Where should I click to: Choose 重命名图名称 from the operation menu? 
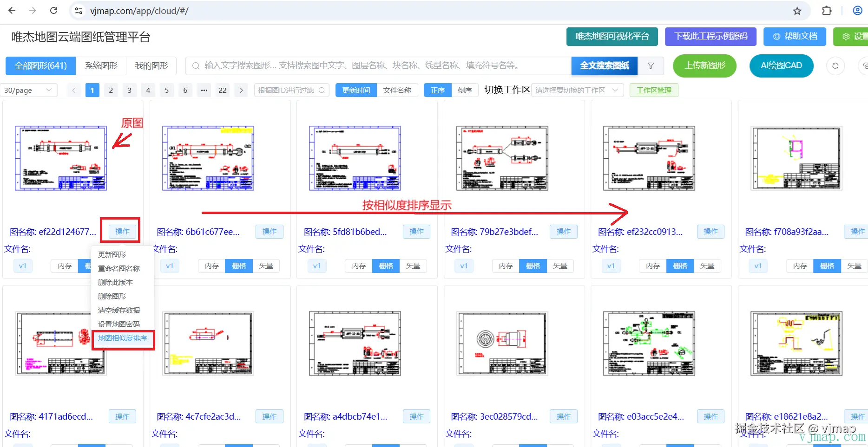point(123,268)
